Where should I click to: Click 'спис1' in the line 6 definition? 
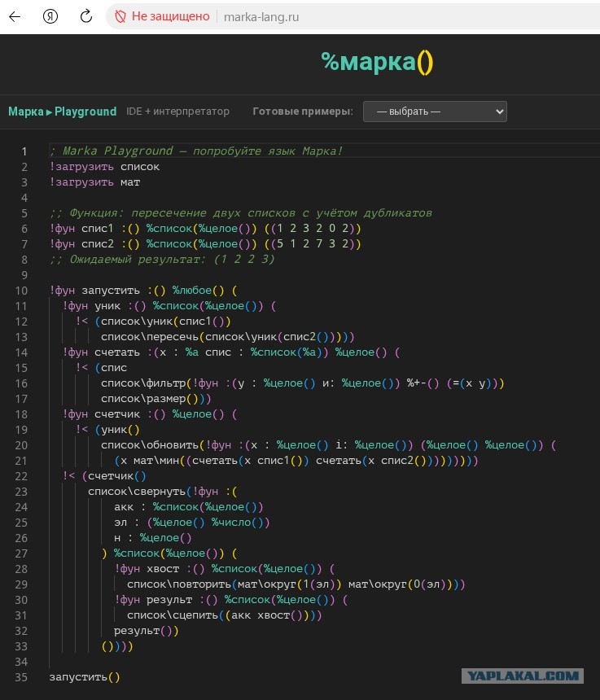tap(98, 229)
